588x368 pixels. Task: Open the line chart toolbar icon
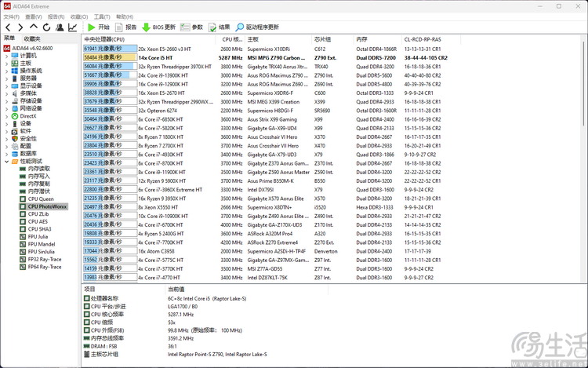72,27
